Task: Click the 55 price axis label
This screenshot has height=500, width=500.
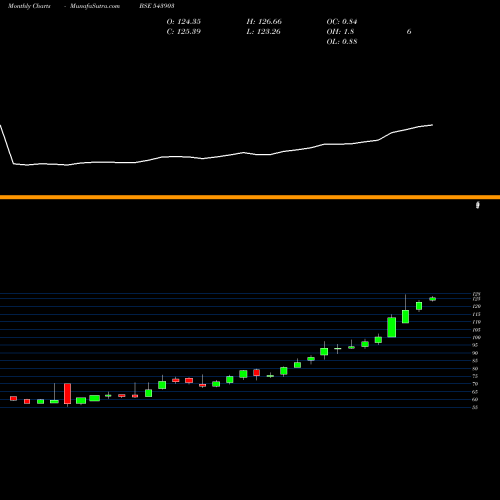Action: coord(475,407)
